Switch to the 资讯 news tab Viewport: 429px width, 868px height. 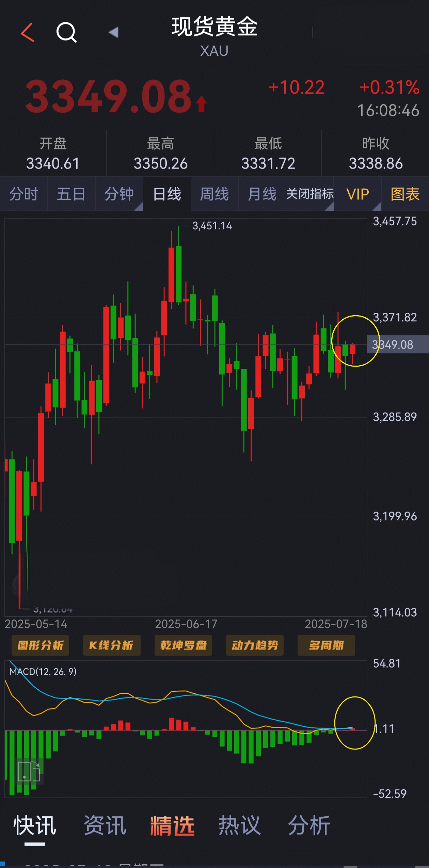(x=105, y=825)
